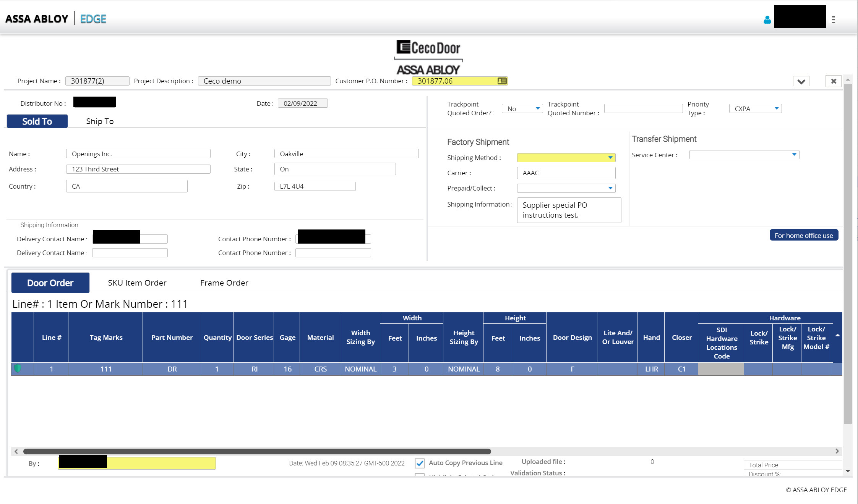Switch to the Ship To tab
Screen dimensions: 858x504
coord(100,121)
